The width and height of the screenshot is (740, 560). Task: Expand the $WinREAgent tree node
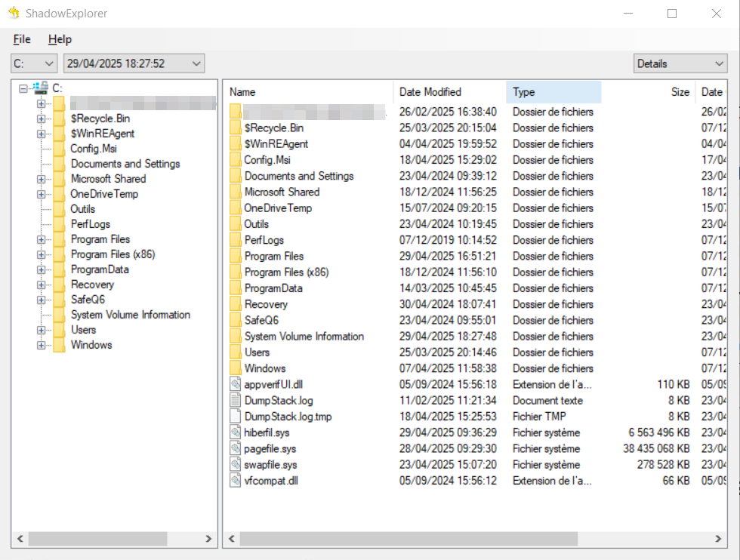(41, 134)
